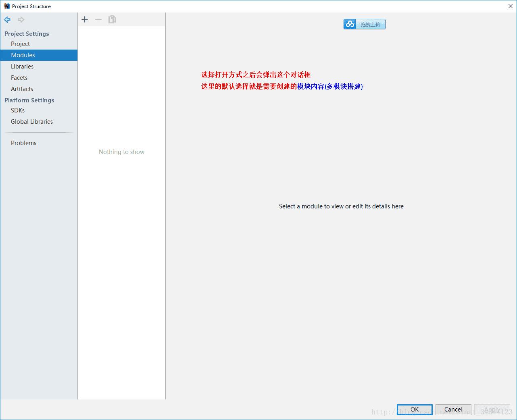The width and height of the screenshot is (517, 420).
Task: Click the Back navigation arrow
Action: point(7,19)
